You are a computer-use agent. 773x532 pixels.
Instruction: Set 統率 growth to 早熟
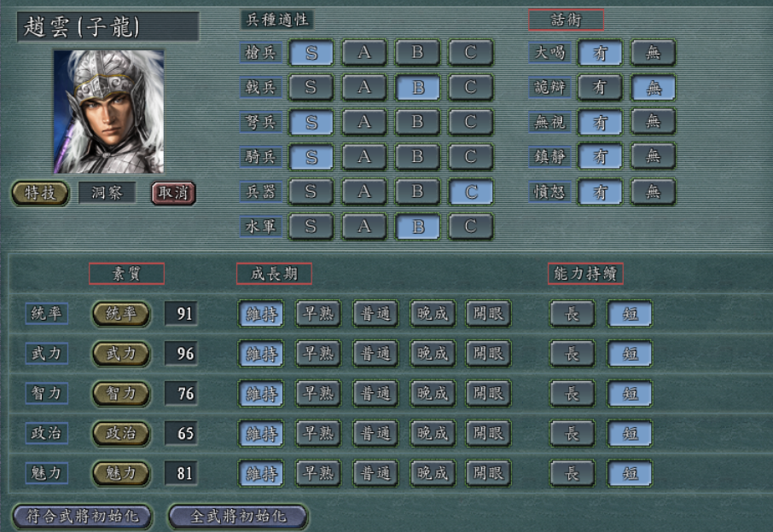318,314
